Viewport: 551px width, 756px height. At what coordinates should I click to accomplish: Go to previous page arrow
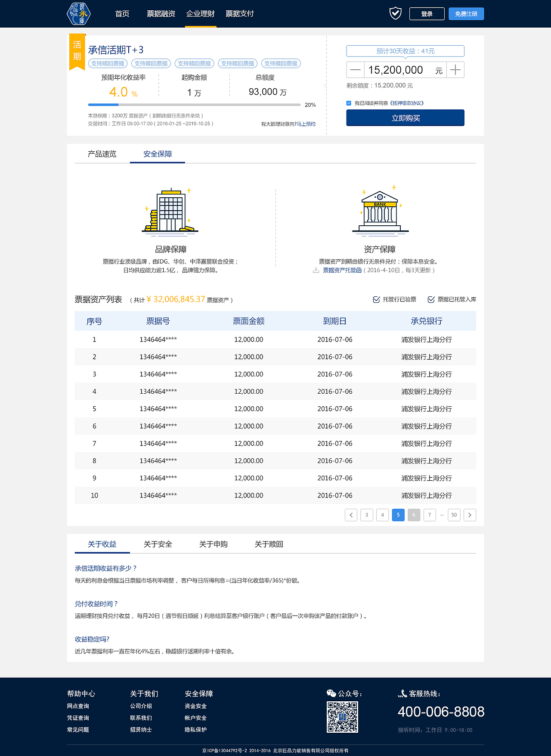click(351, 515)
